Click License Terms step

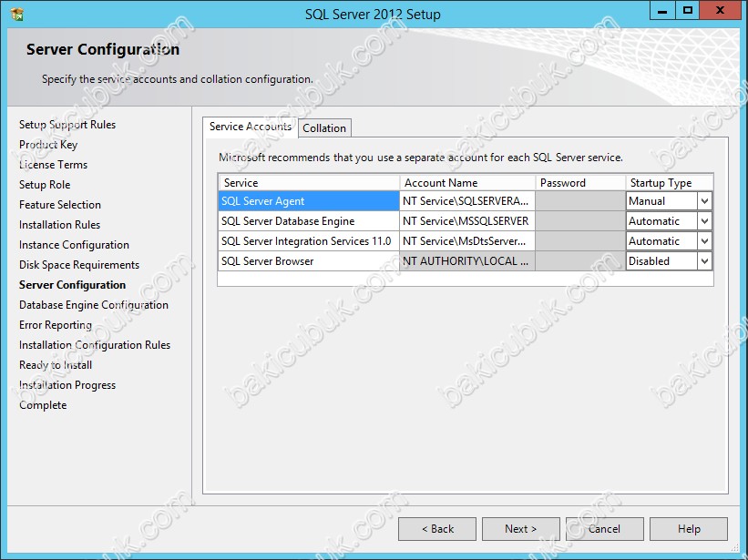pyautogui.click(x=54, y=165)
